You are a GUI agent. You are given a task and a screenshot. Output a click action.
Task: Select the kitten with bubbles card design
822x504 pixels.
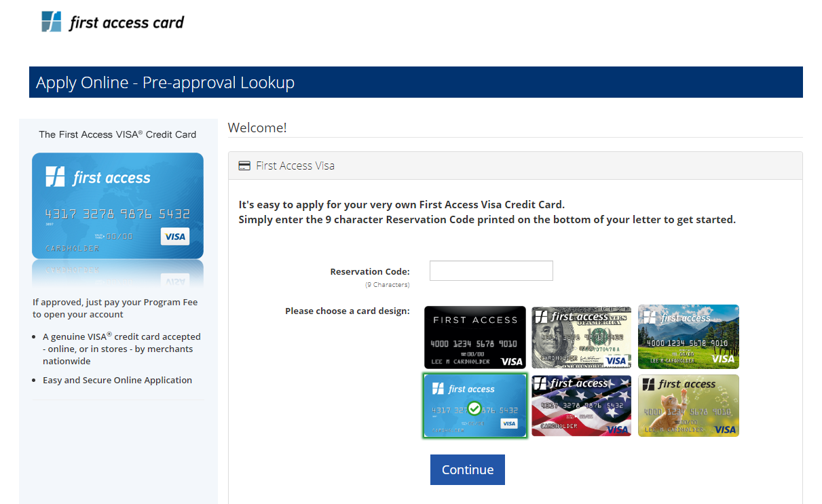coord(688,406)
